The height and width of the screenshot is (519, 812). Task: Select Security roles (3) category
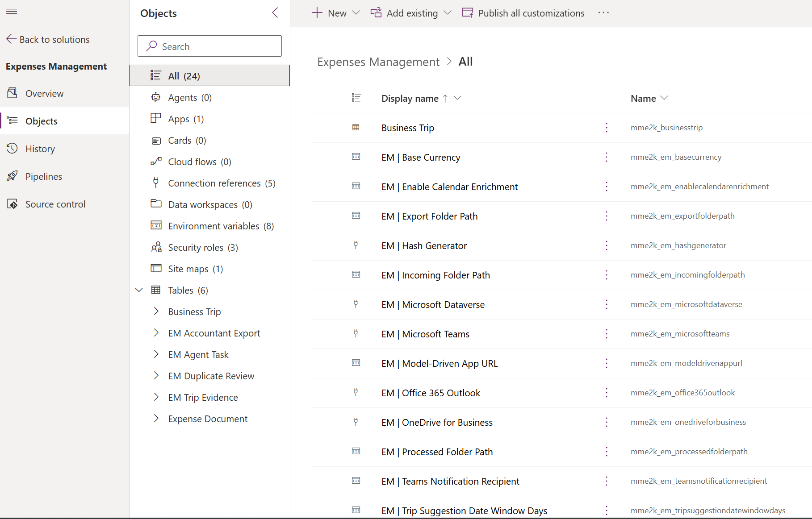tap(209, 247)
